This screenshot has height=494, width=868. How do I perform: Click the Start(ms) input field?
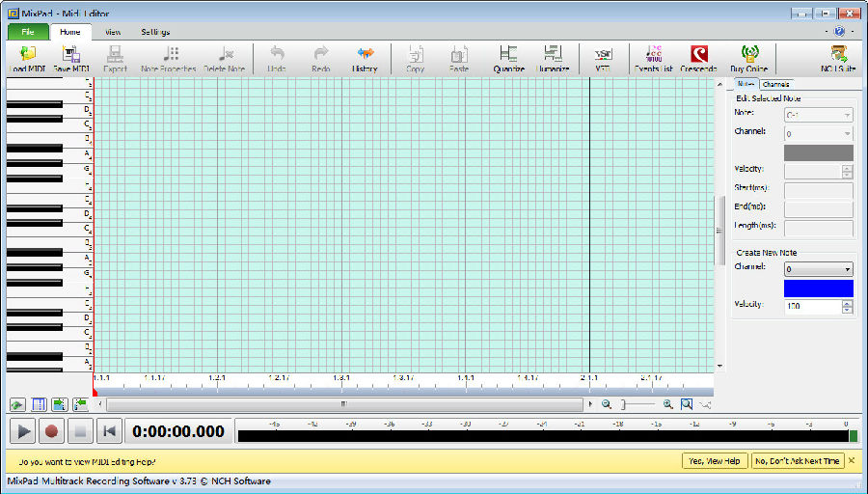(819, 190)
